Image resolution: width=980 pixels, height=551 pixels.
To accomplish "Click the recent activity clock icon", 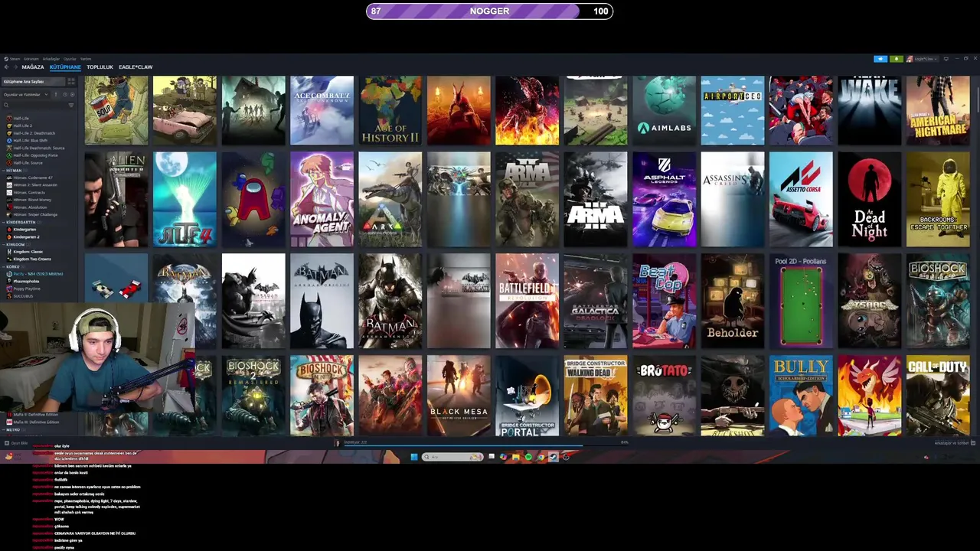I will [x=65, y=95].
